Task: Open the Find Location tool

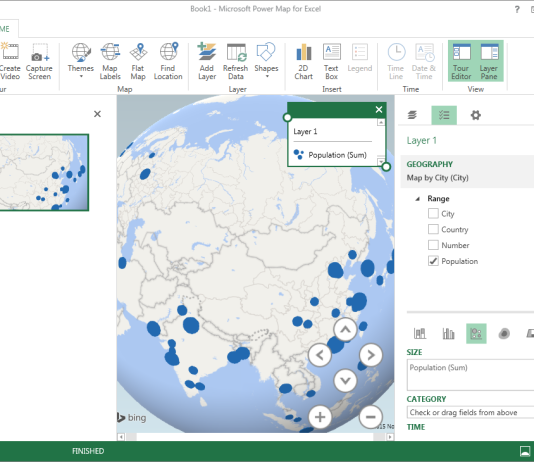Action: point(168,61)
